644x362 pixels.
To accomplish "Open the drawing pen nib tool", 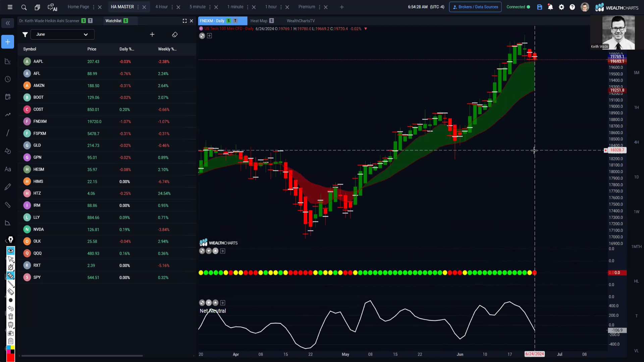I will pyautogui.click(x=11, y=240).
